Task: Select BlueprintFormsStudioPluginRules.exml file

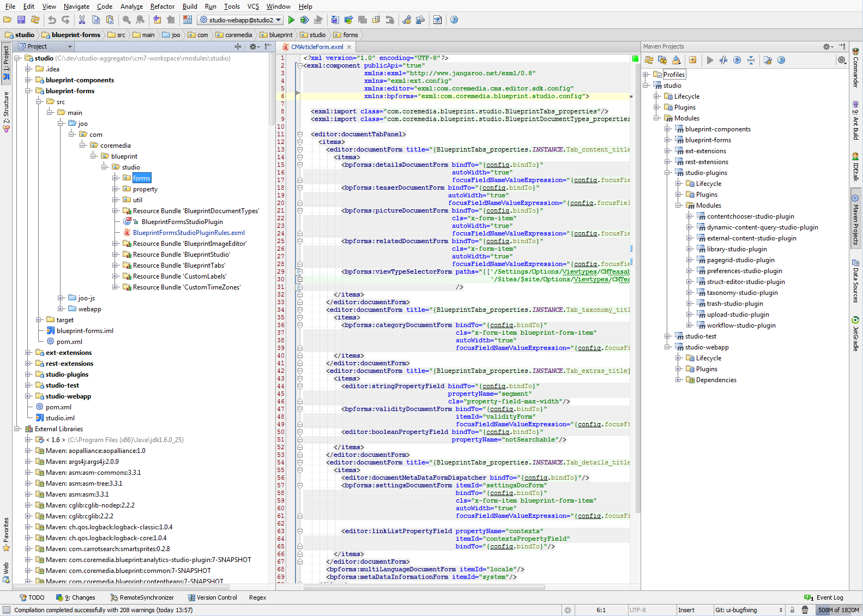Action: coord(189,233)
